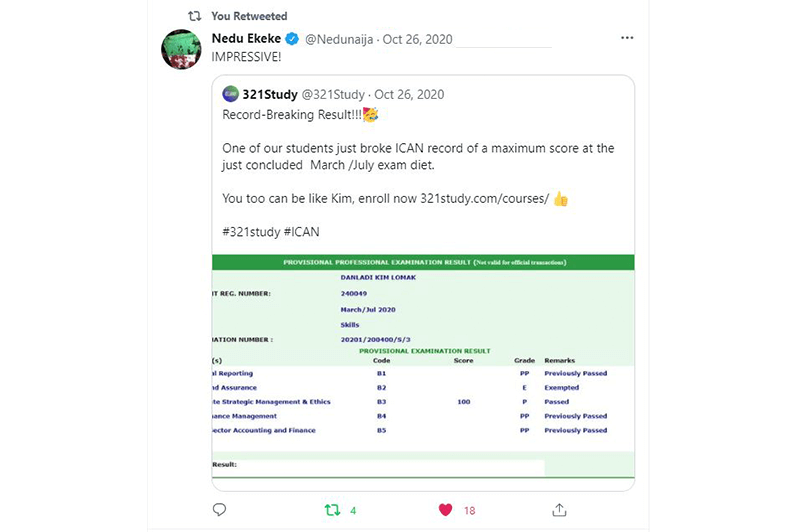Unlike the tweet with the red heart
Viewport: 800px width, 532px height.
pos(446,510)
